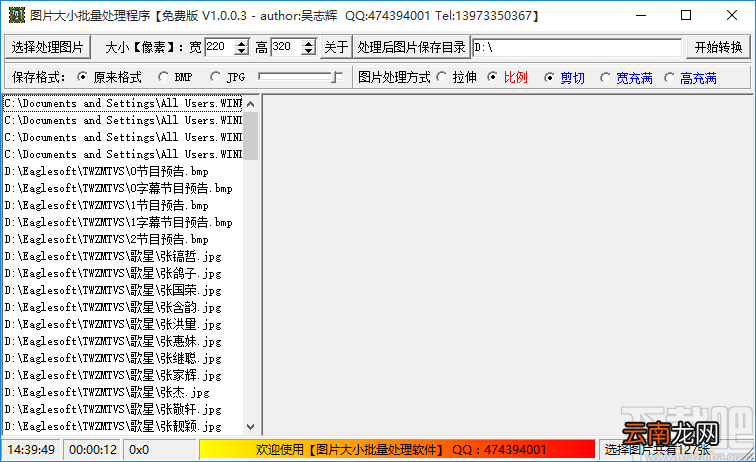Click the 选择处理图片 button
756x462 pixels.
tap(47, 47)
